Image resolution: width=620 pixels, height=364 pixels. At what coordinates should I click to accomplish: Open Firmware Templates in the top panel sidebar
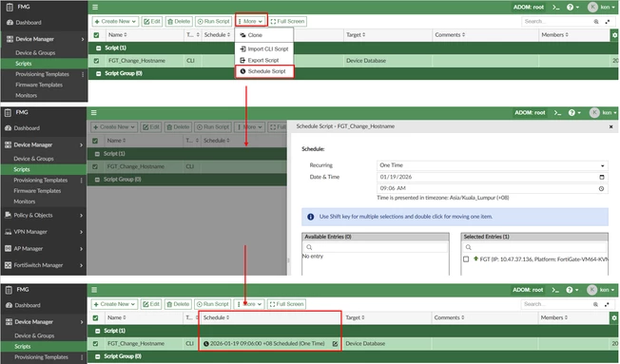pyautogui.click(x=39, y=85)
